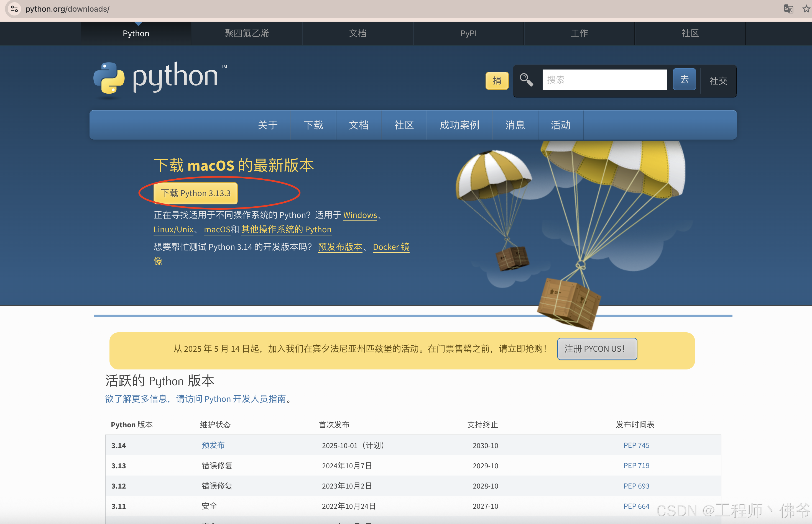Open the Windows download link
Viewport: 812px width, 524px height.
[x=360, y=215]
